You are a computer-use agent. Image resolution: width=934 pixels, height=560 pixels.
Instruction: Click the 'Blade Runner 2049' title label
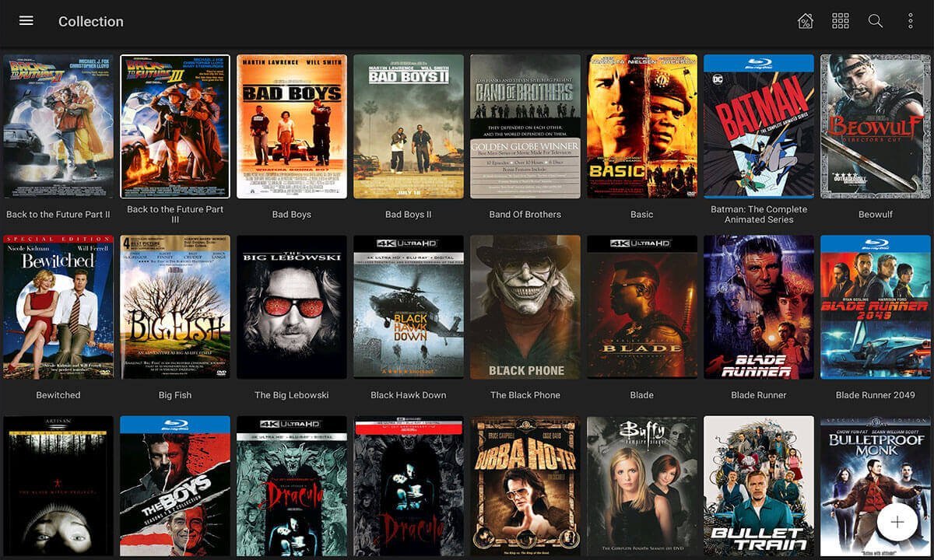(x=876, y=395)
